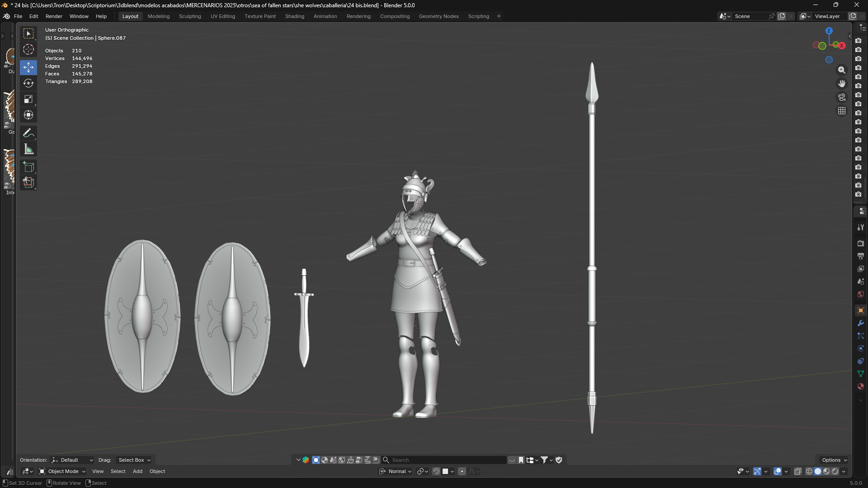Click the Pan view hand icon
The image size is (868, 488).
coord(842,84)
